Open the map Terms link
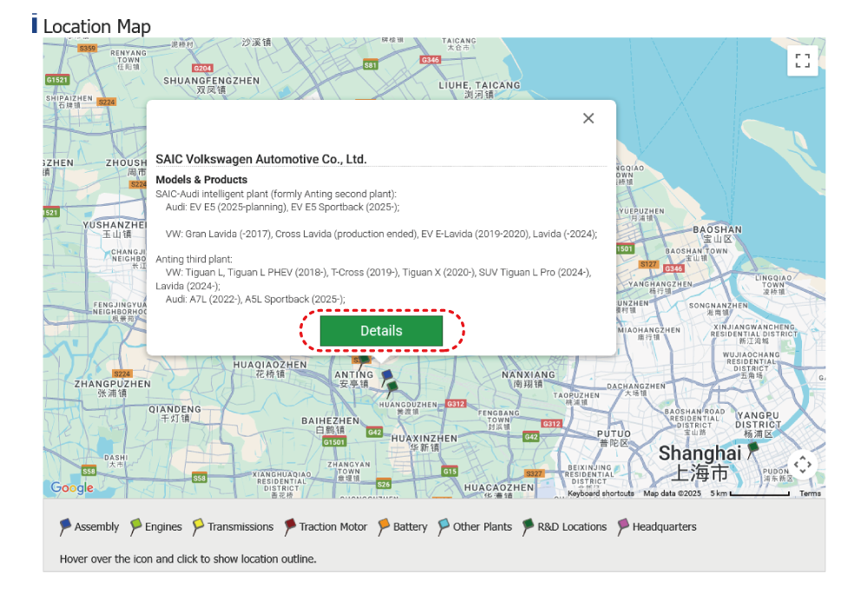This screenshot has height=600, width=868. pos(810,493)
